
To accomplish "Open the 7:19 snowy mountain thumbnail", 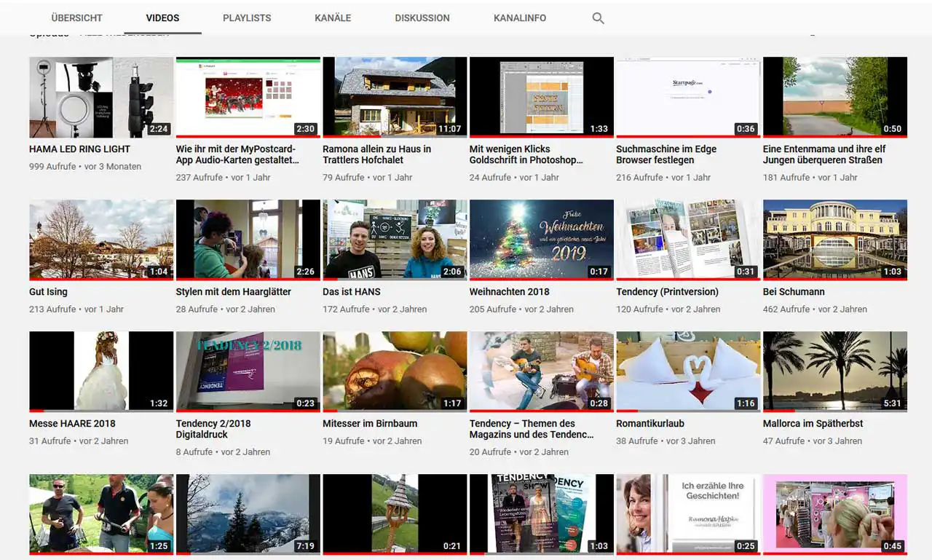I will pos(248,515).
